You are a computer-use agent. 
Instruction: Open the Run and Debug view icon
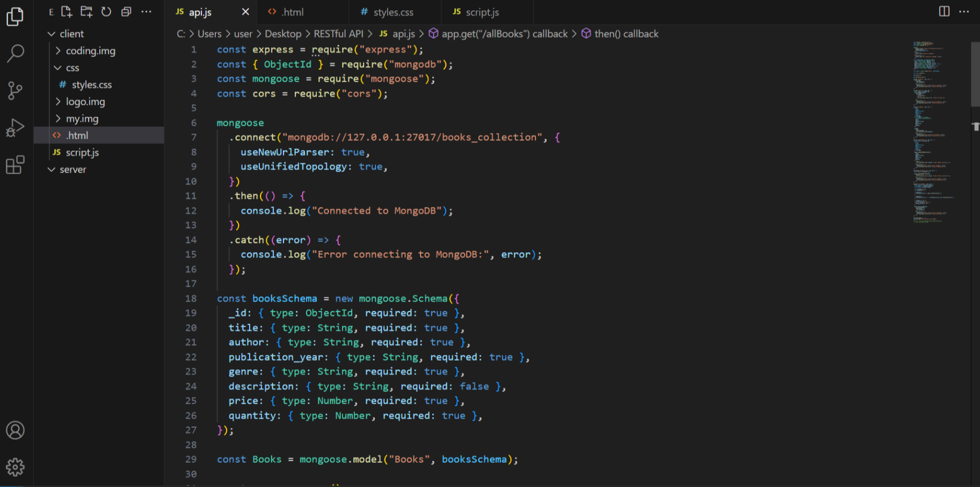pos(15,128)
